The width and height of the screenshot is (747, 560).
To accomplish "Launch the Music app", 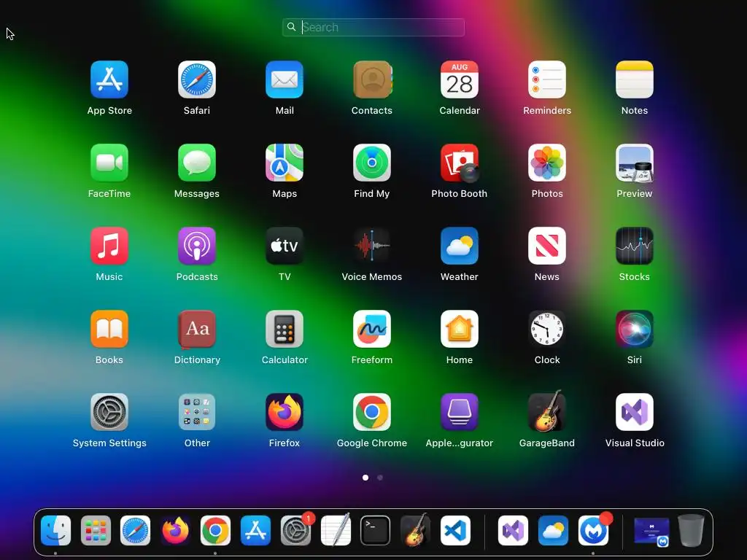I will (x=109, y=246).
